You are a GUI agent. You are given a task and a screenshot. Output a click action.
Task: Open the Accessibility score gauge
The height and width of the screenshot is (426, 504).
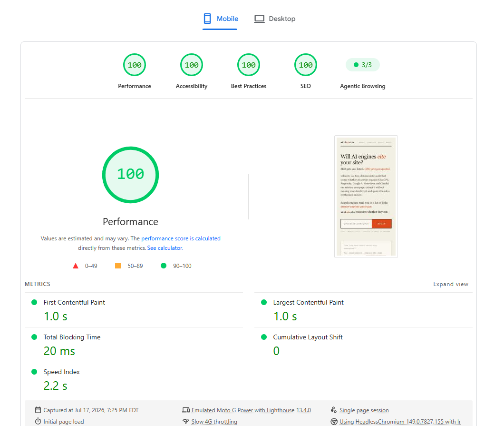(192, 65)
